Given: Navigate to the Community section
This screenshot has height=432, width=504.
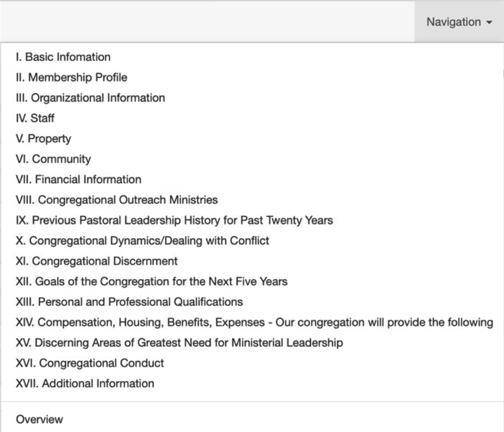Looking at the screenshot, I should pyautogui.click(x=53, y=159).
